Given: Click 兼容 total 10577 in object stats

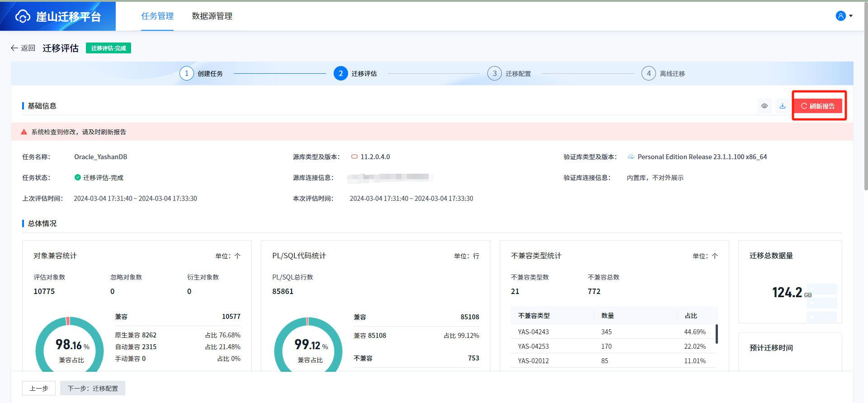Looking at the screenshot, I should pos(231,317).
